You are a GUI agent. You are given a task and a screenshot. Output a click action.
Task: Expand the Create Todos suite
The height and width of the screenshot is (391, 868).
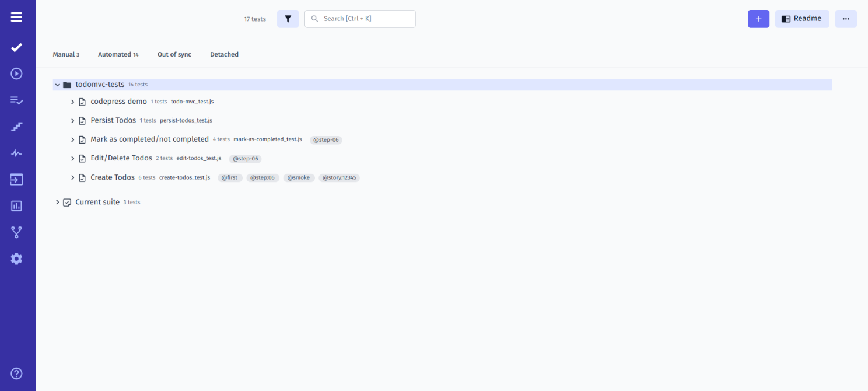[72, 177]
